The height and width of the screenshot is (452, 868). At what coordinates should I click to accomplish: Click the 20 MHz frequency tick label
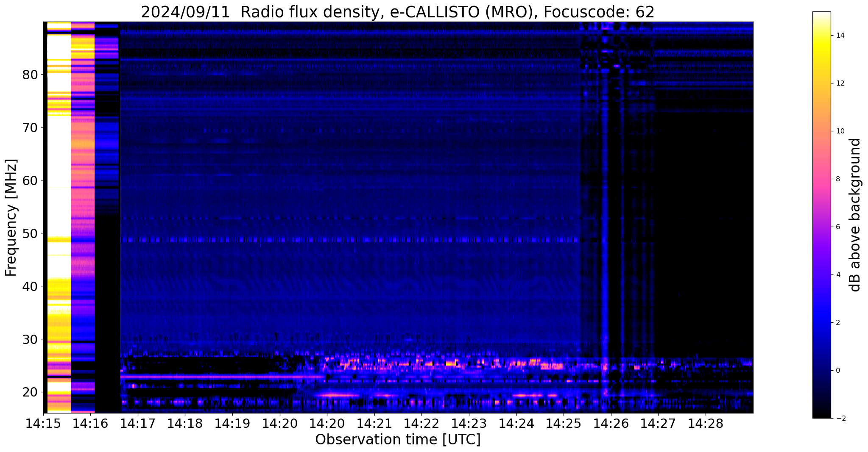point(30,393)
